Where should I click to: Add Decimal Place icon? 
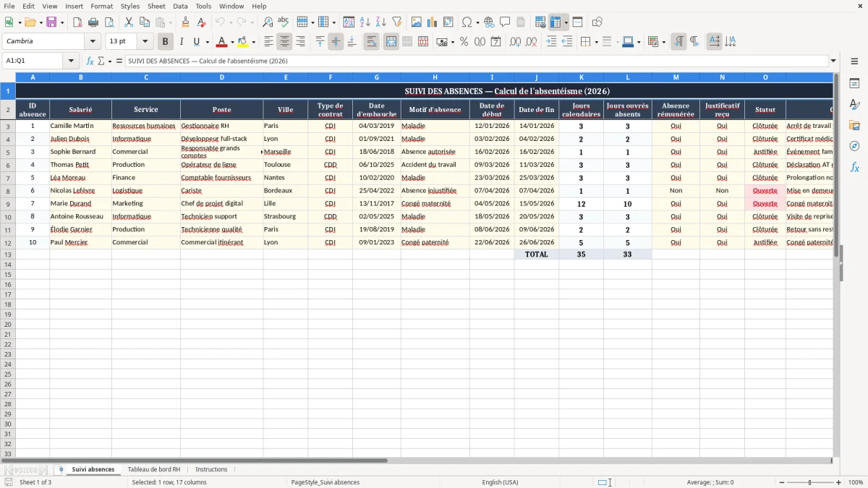click(516, 42)
